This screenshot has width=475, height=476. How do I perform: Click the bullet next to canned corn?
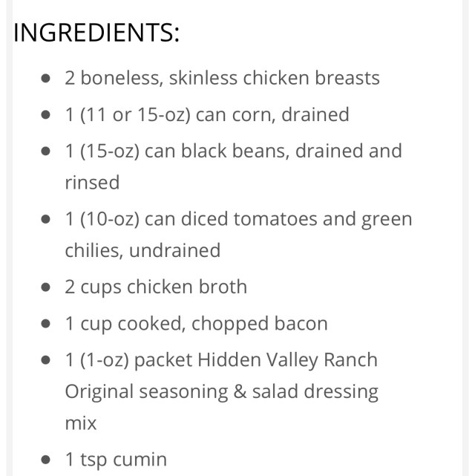(x=47, y=115)
